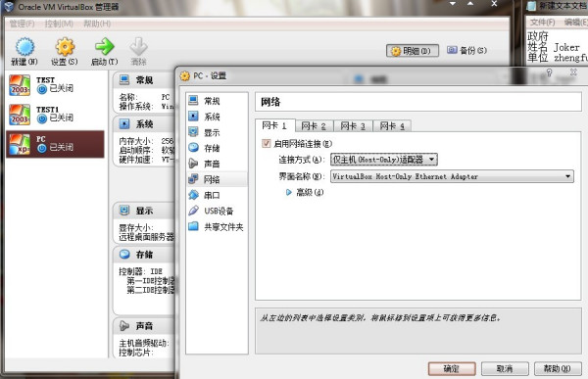Click the 内存大小 row in system details
Screen dimensions: 588x379
point(146,141)
